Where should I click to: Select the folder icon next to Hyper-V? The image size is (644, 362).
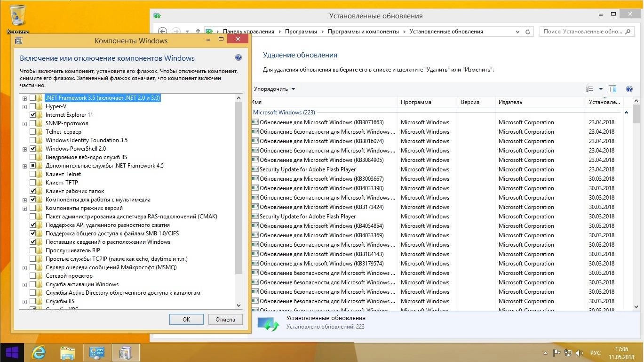click(40, 106)
